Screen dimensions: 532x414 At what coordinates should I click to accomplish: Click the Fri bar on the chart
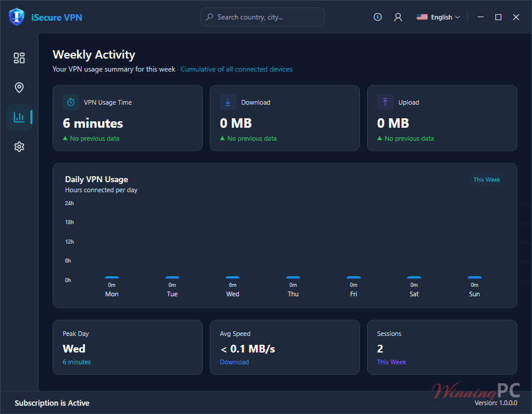click(x=353, y=277)
